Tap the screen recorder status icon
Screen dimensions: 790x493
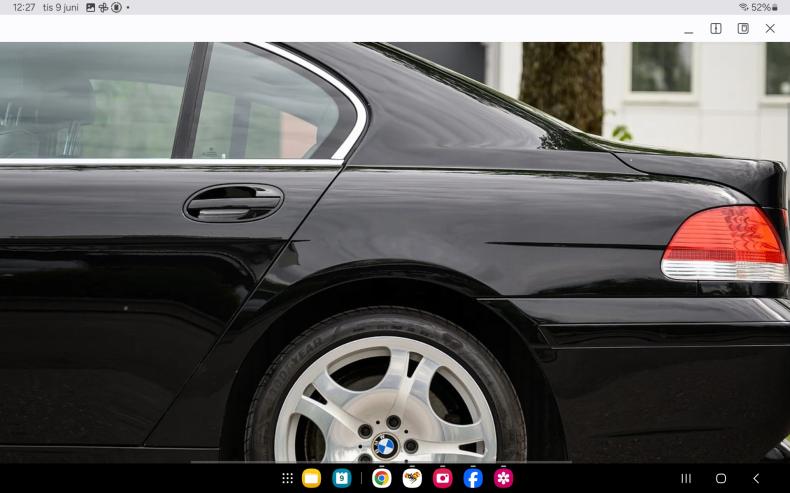click(x=116, y=8)
